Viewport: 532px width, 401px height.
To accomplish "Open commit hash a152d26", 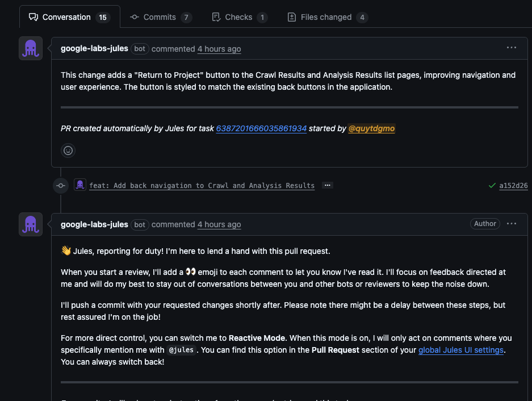I will [x=513, y=185].
